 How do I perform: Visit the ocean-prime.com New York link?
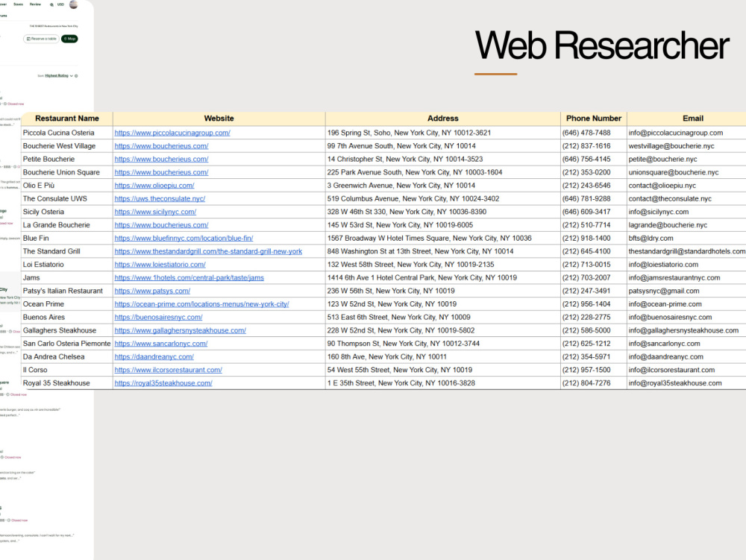(x=201, y=304)
